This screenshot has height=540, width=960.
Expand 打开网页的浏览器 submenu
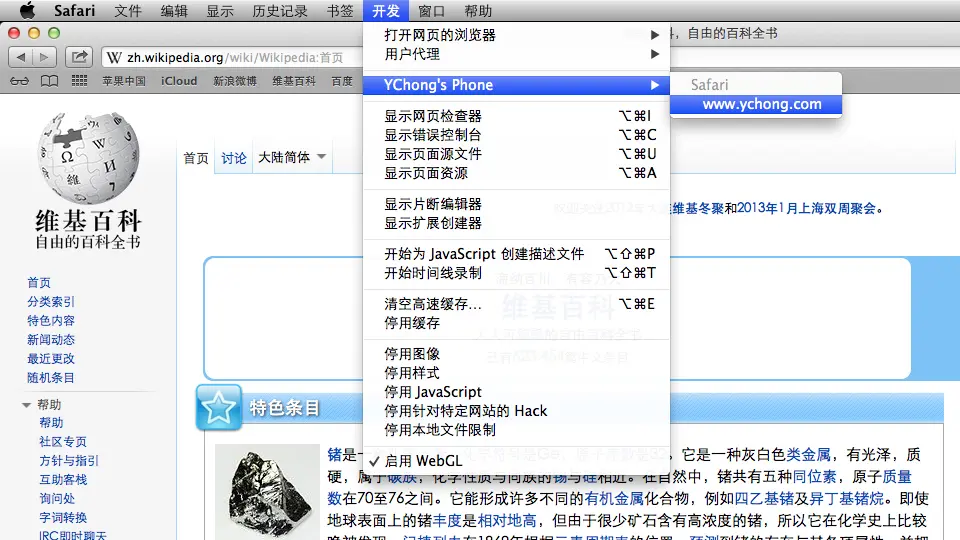pos(516,35)
